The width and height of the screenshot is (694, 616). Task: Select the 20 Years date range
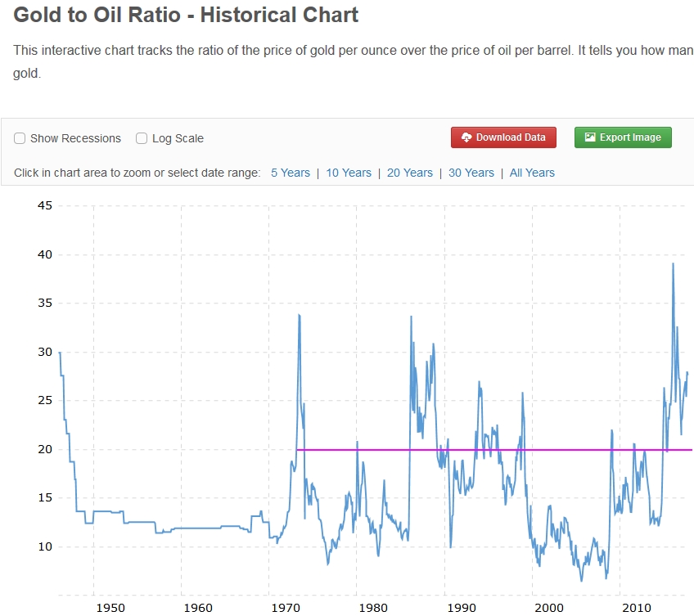pyautogui.click(x=410, y=173)
